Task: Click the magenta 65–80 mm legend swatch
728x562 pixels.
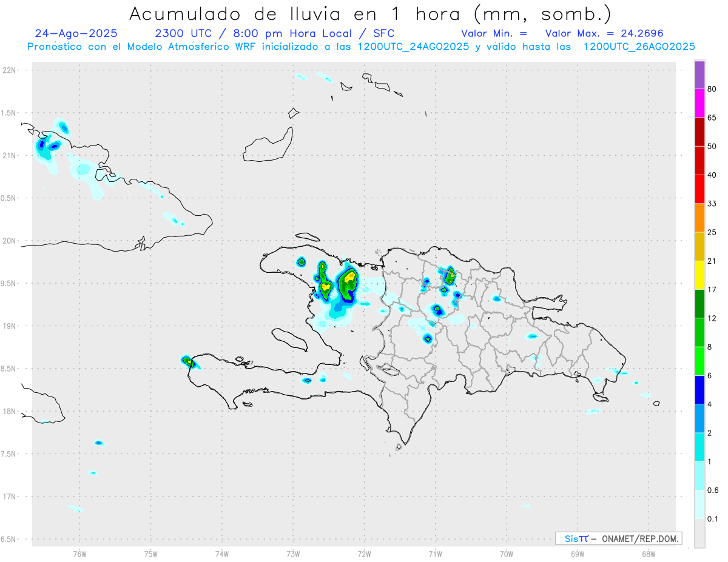Action: click(699, 104)
